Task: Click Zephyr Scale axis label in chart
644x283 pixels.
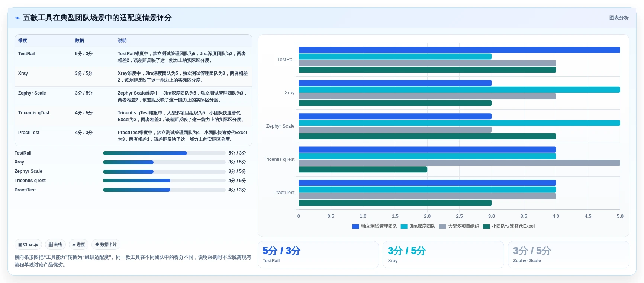Action: 280,126
